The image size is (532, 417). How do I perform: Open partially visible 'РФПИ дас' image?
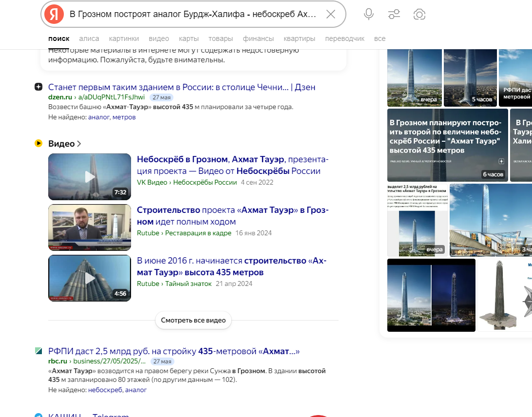pos(515,77)
